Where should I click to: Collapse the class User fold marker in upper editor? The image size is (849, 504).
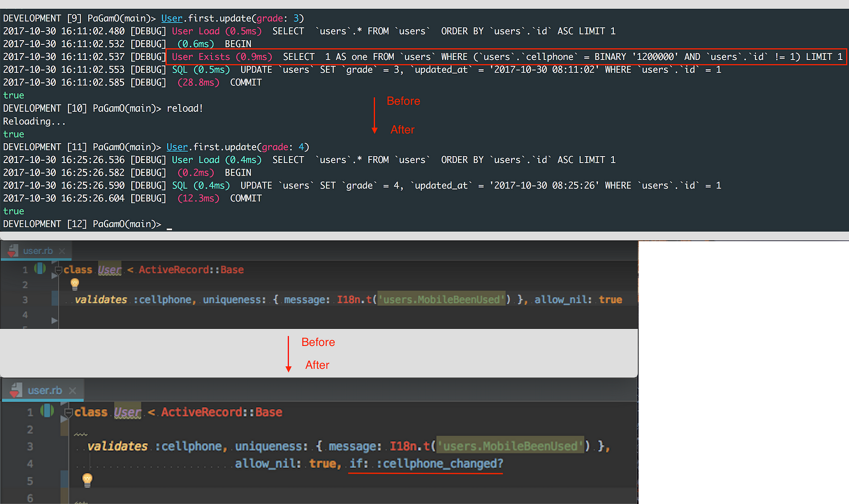point(58,270)
